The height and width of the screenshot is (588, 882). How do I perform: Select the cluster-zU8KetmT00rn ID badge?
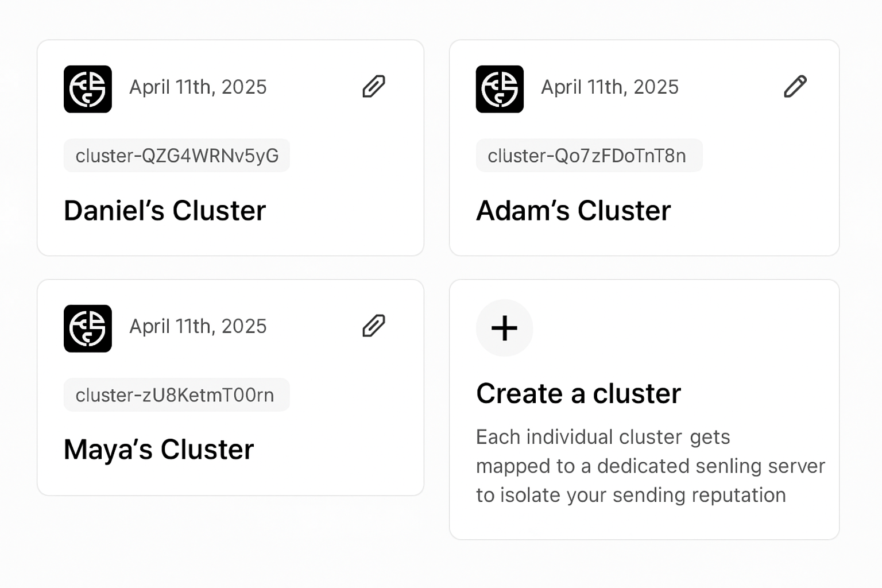(x=177, y=395)
